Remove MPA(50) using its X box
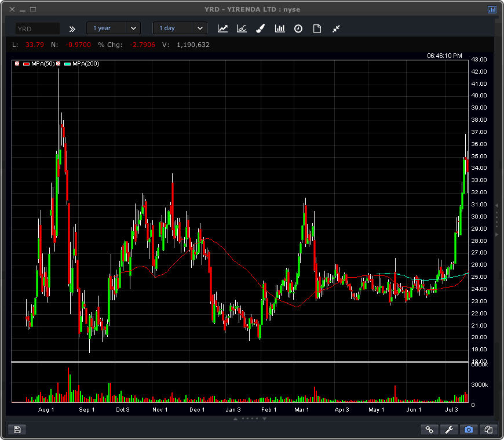504x440 pixels. (17, 64)
